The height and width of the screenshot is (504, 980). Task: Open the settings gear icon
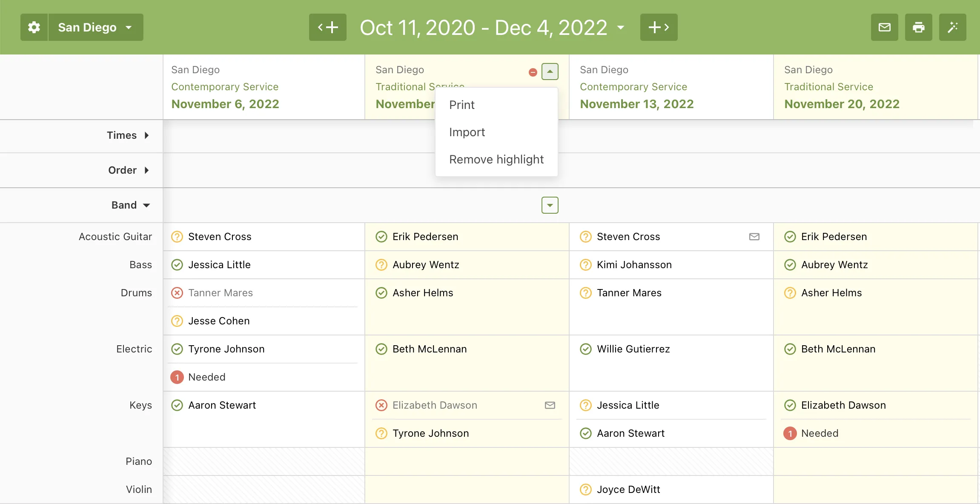tap(34, 27)
